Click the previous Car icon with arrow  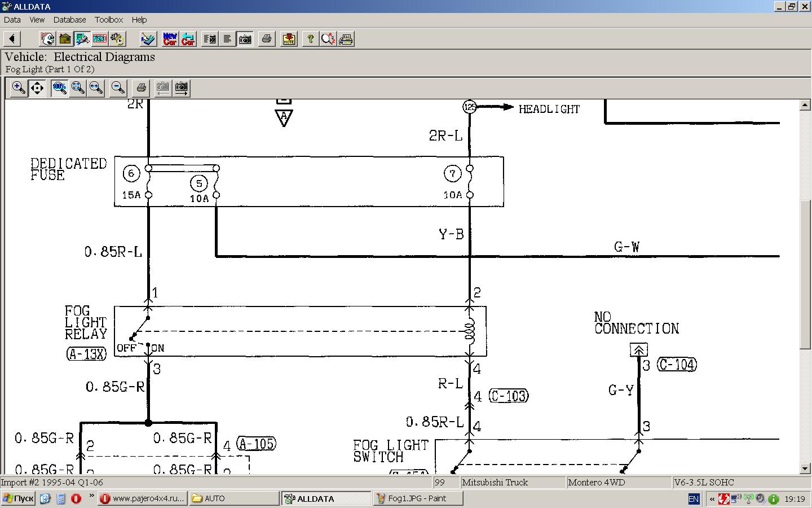(x=188, y=39)
